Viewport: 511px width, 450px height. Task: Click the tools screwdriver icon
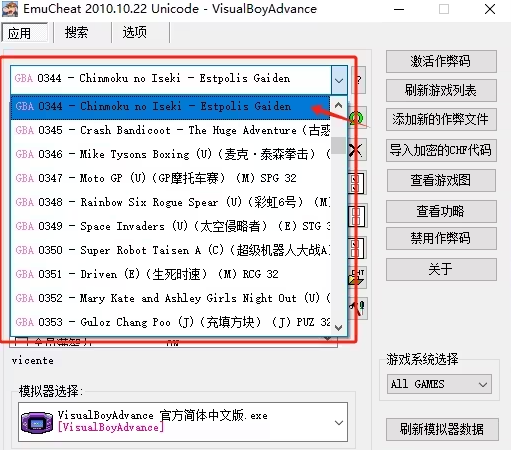358,309
